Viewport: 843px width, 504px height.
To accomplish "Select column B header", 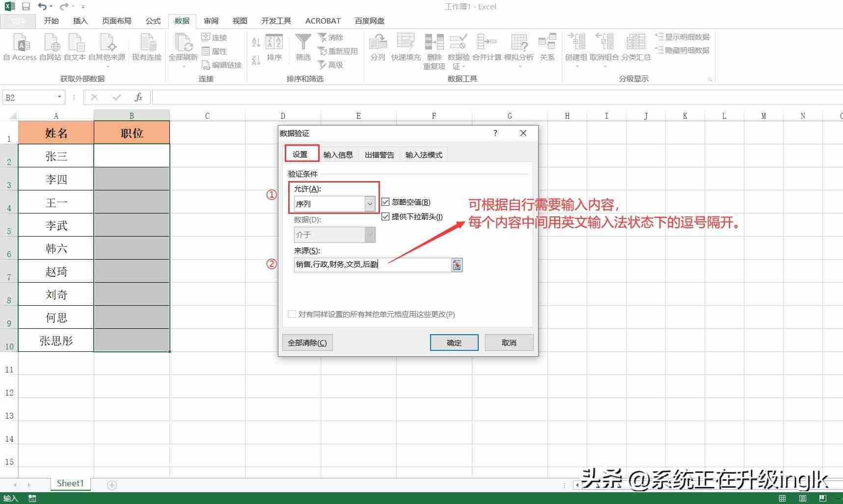I will 132,116.
